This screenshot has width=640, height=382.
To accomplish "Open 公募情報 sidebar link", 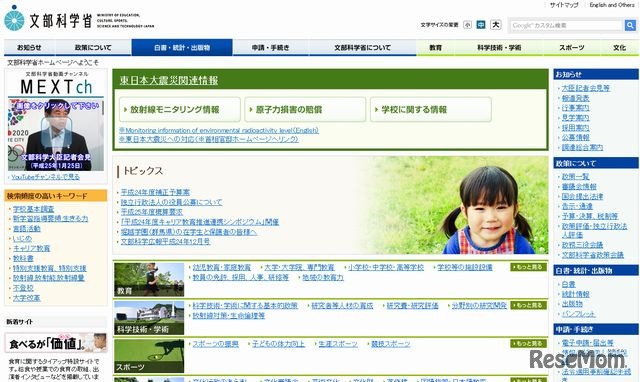I will (x=576, y=137).
